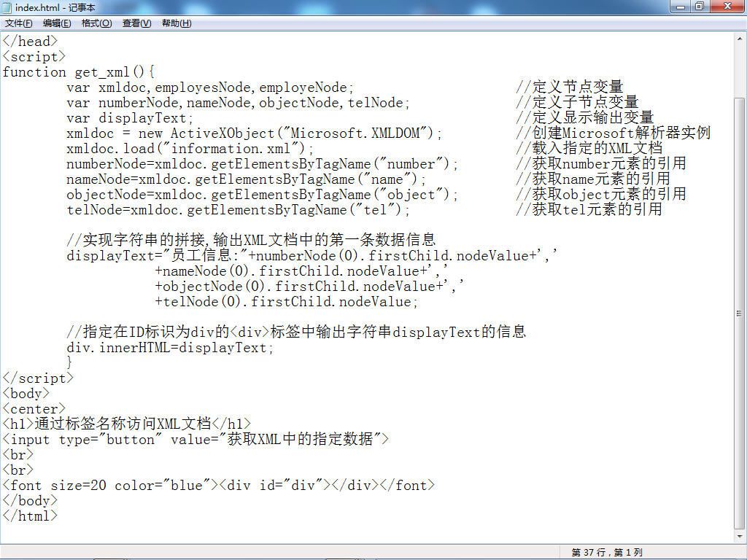Image resolution: width=747 pixels, height=560 pixels.
Task: Place cursor on the closing </script> tag
Action: pos(38,378)
